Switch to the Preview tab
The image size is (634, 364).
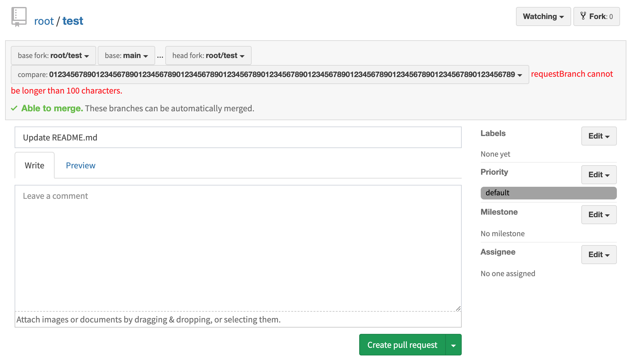(x=81, y=166)
